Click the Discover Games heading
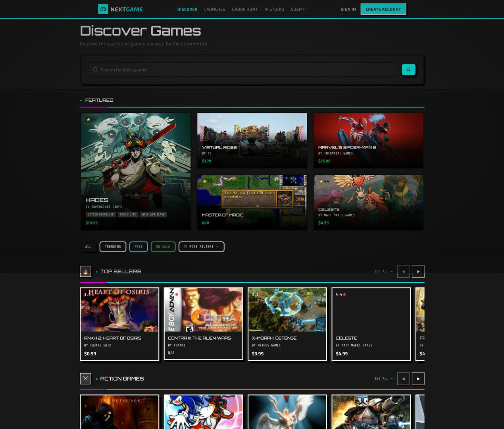This screenshot has width=504, height=429. (x=140, y=31)
